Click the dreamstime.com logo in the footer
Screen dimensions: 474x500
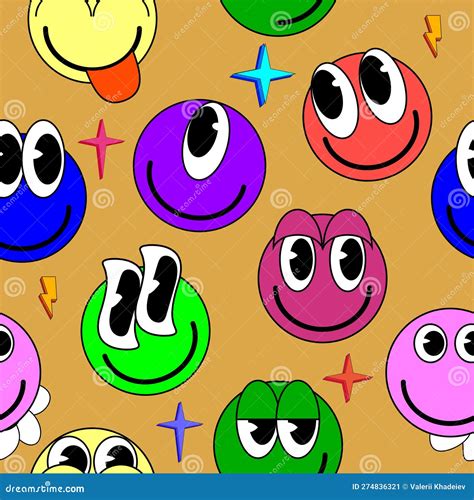click(45, 488)
